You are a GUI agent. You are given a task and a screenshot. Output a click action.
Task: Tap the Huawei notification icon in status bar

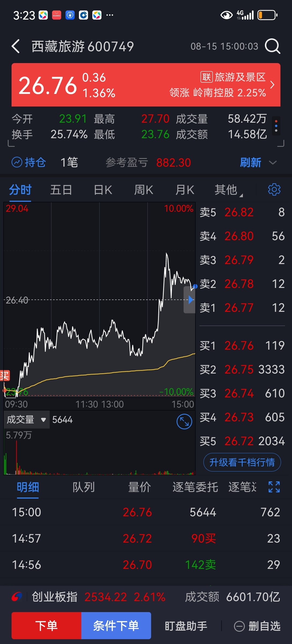(x=57, y=15)
